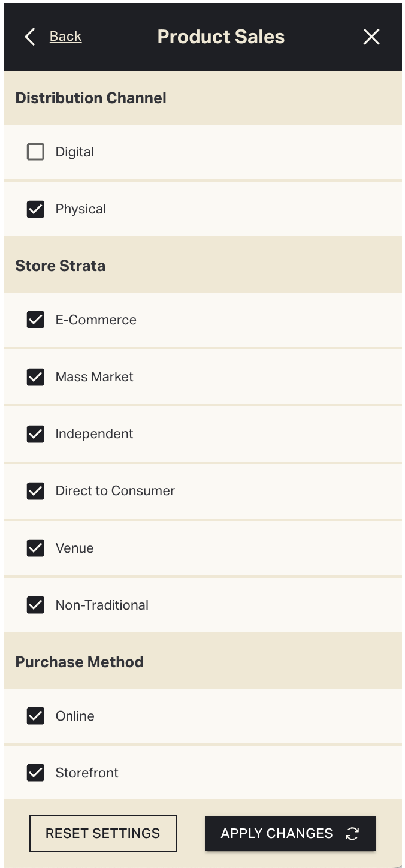Click the refresh icon in Apply Changes
The height and width of the screenshot is (868, 405).
pyautogui.click(x=352, y=833)
